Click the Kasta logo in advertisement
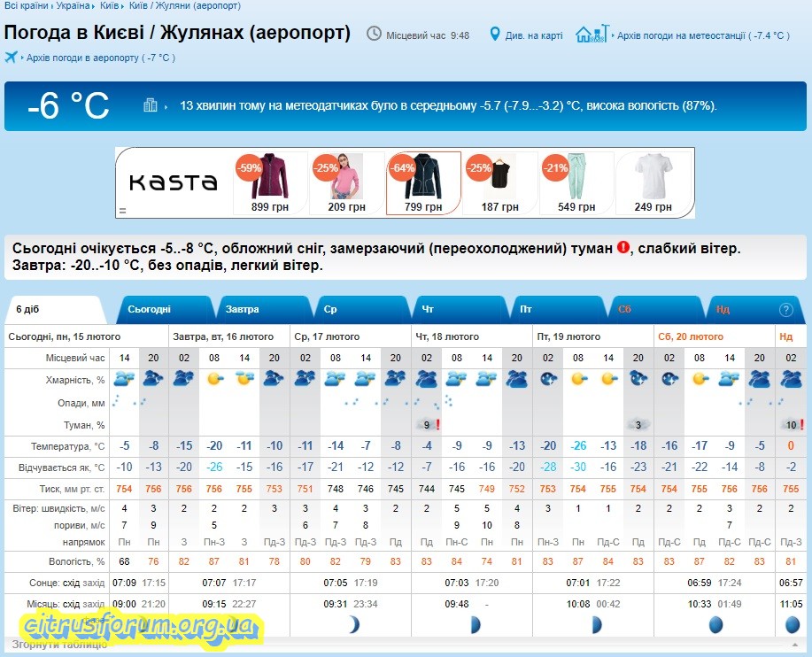This screenshot has height=657, width=812. coord(174,182)
